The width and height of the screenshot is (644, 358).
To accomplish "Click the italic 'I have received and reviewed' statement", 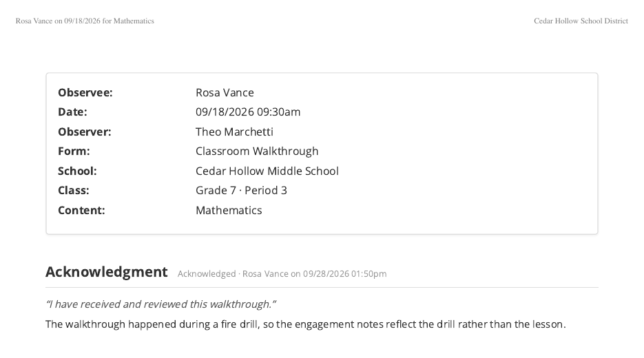I will [160, 304].
